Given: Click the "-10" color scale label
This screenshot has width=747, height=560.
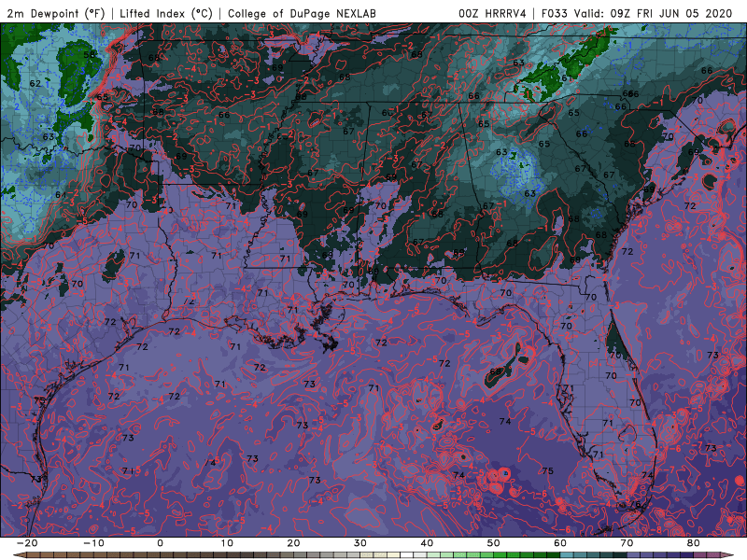Looking at the screenshot, I should pyautogui.click(x=93, y=543).
